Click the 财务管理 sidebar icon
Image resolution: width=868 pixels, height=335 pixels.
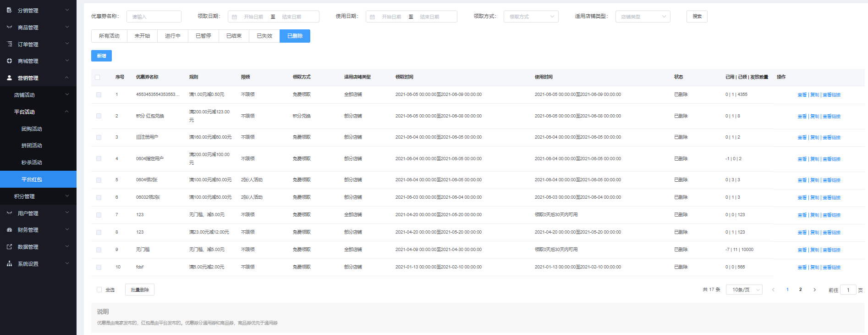tap(9, 229)
